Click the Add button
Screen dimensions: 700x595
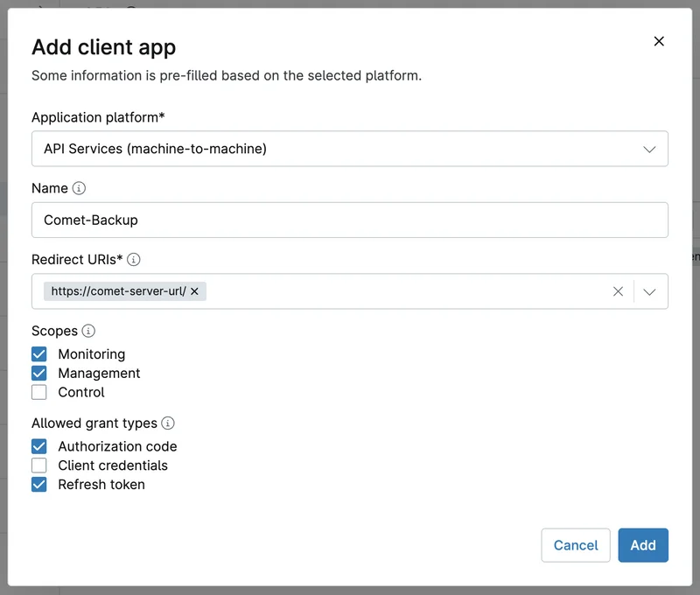[643, 545]
